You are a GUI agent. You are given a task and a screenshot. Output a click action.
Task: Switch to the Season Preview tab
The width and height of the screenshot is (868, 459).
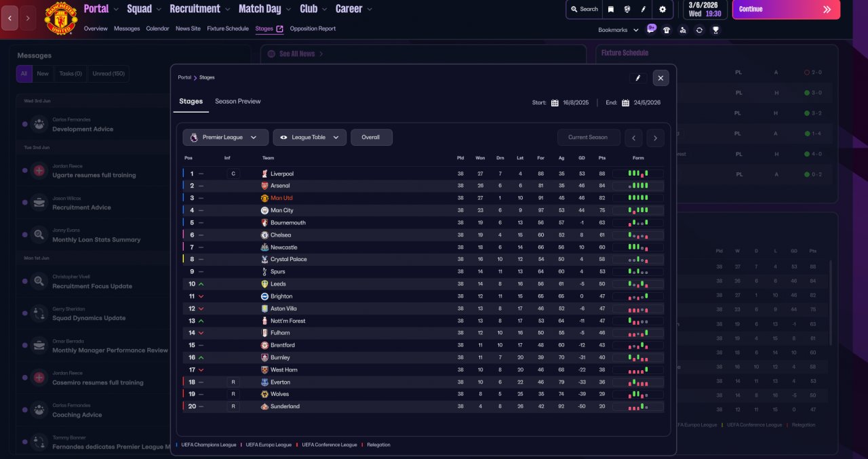click(238, 101)
